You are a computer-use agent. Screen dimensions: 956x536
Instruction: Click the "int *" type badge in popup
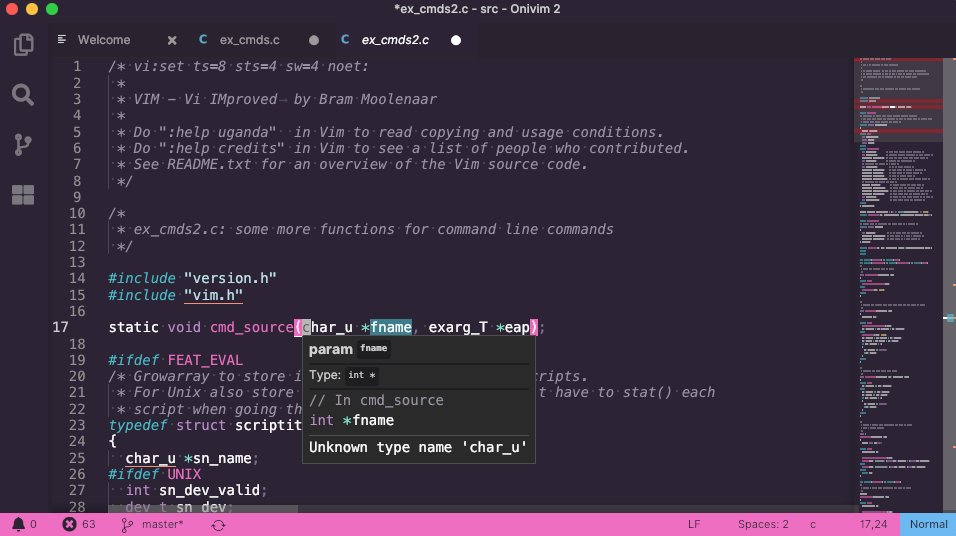click(362, 376)
